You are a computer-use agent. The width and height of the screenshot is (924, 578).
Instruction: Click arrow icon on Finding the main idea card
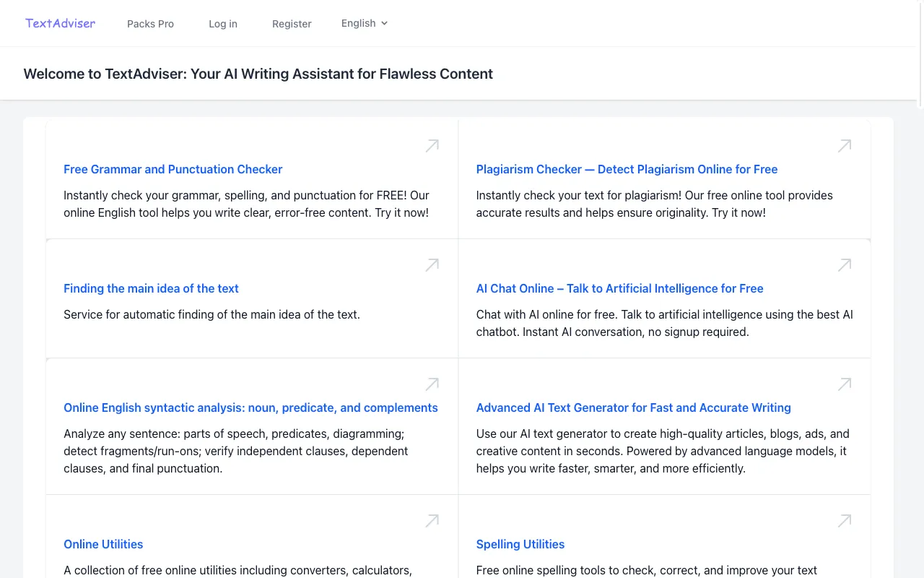click(432, 265)
